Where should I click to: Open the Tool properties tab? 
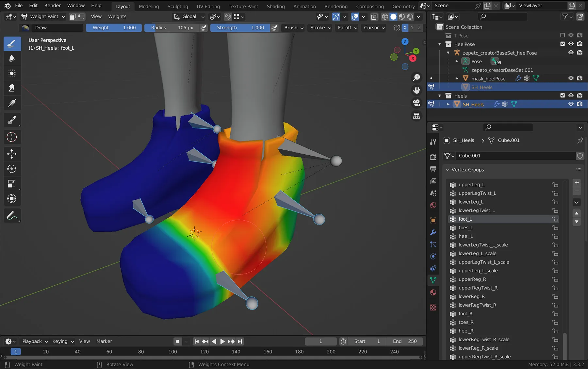click(x=433, y=142)
